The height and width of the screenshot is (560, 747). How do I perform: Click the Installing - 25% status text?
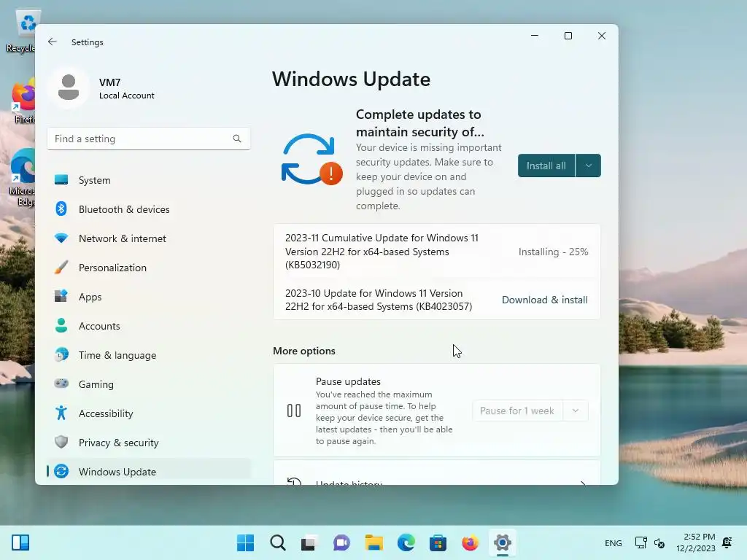[x=553, y=252]
